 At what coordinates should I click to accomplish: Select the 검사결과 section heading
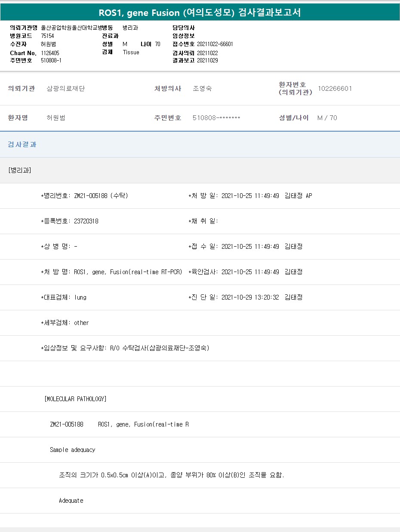pyautogui.click(x=22, y=145)
